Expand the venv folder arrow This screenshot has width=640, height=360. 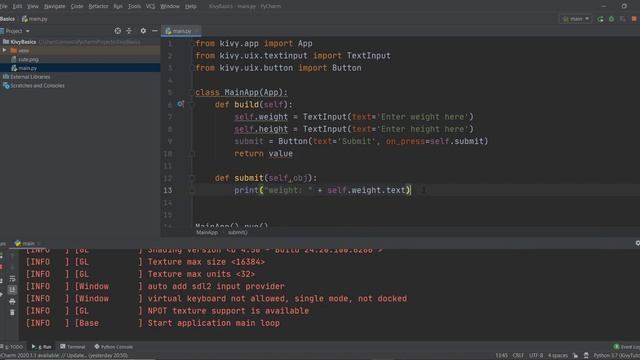click(x=4, y=50)
